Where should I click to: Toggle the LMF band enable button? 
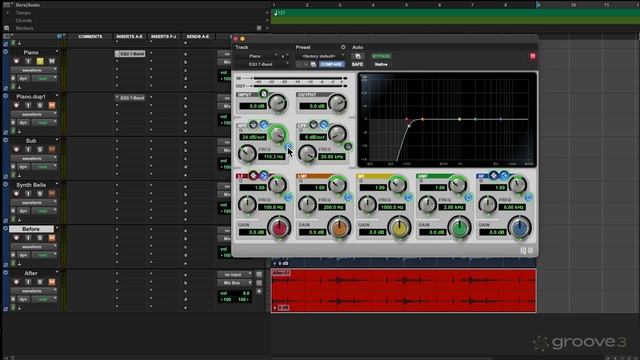(x=348, y=198)
